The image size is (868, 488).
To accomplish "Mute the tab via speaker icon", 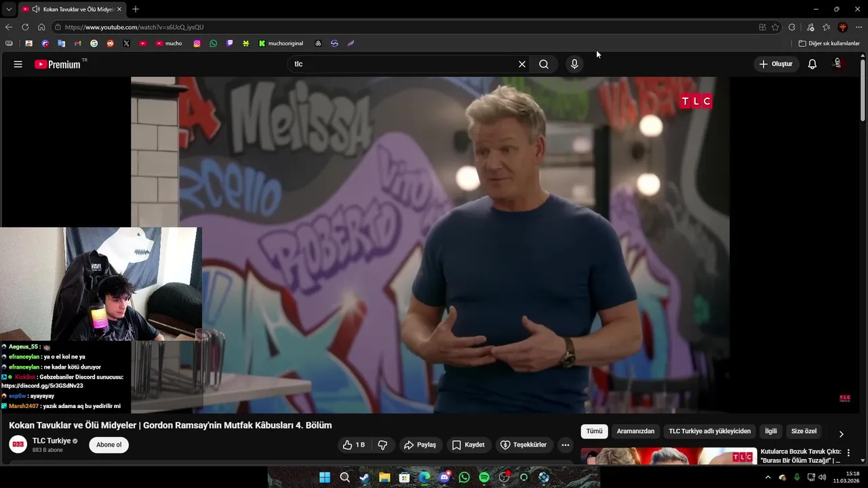I will click(x=36, y=9).
